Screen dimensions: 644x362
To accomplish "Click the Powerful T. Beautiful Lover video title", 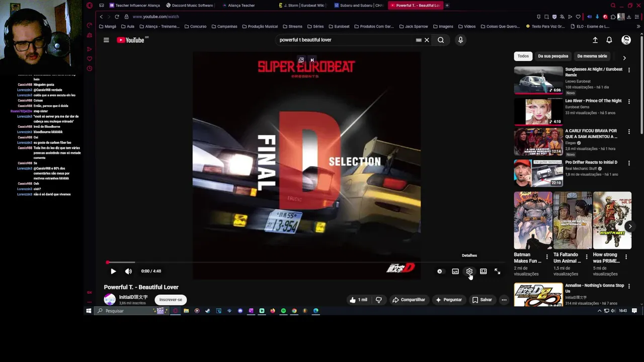I will click(141, 287).
